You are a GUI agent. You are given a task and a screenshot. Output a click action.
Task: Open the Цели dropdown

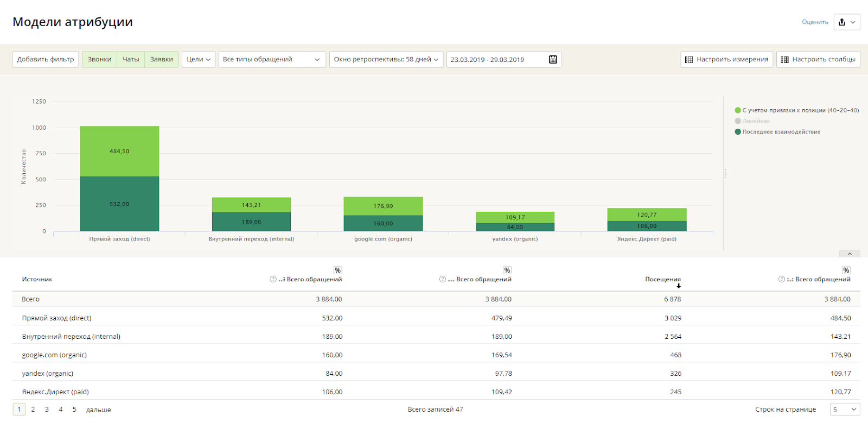tap(199, 60)
